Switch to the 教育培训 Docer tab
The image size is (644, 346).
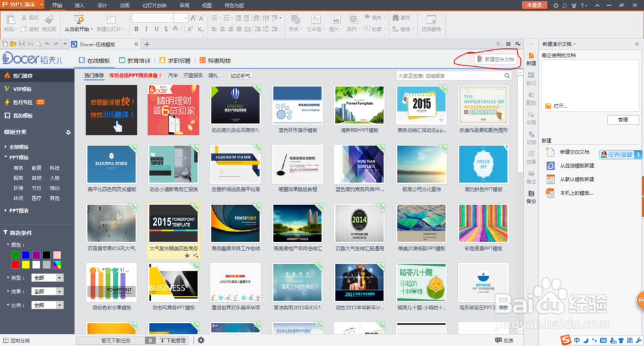pyautogui.click(x=135, y=60)
